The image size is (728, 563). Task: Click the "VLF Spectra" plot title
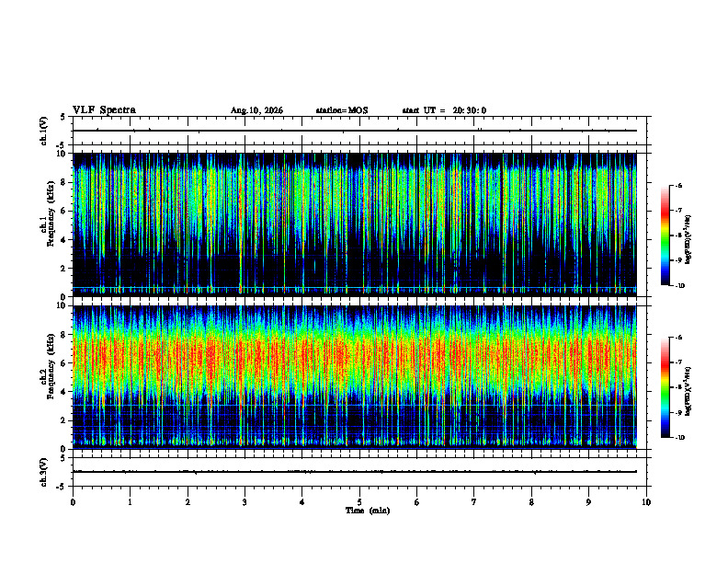[104, 110]
